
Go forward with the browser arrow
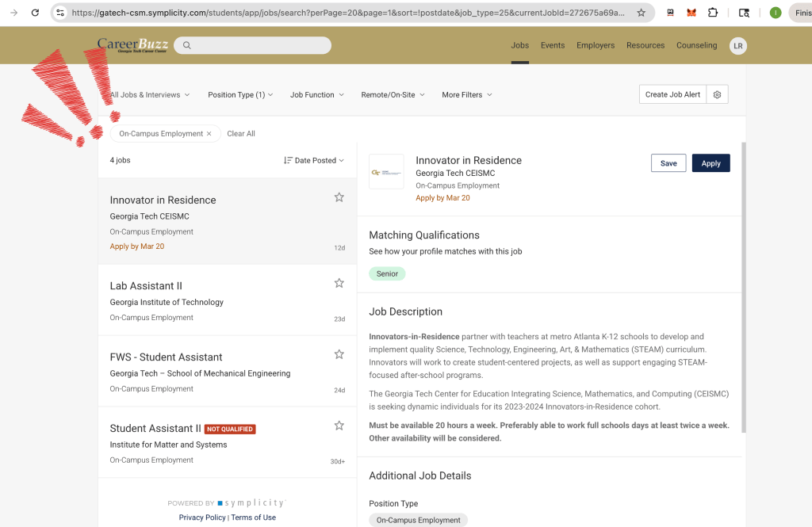(14, 13)
